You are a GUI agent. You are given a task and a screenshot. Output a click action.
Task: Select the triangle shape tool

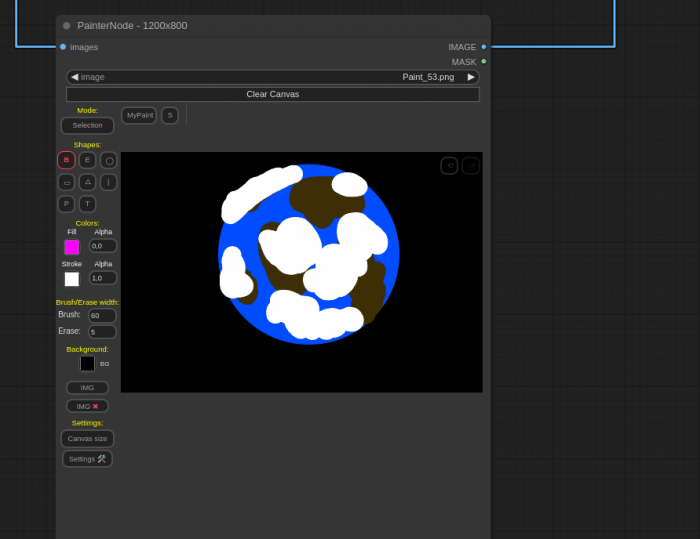(87, 182)
